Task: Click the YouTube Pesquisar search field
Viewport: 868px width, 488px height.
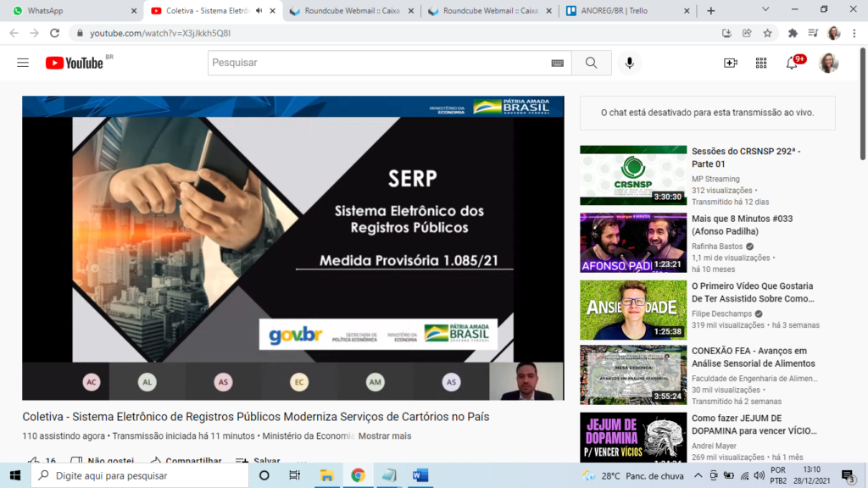Action: (377, 63)
